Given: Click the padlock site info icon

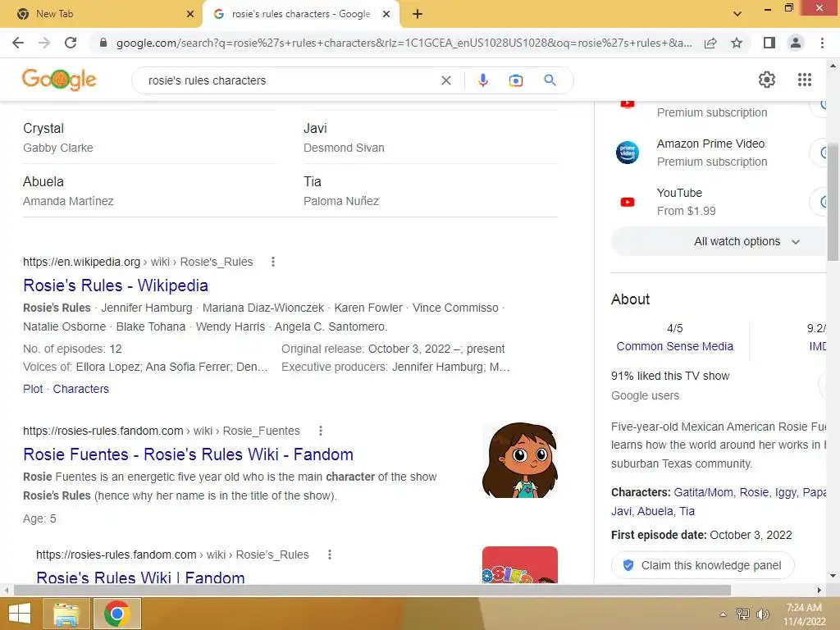Looking at the screenshot, I should pyautogui.click(x=103, y=43).
